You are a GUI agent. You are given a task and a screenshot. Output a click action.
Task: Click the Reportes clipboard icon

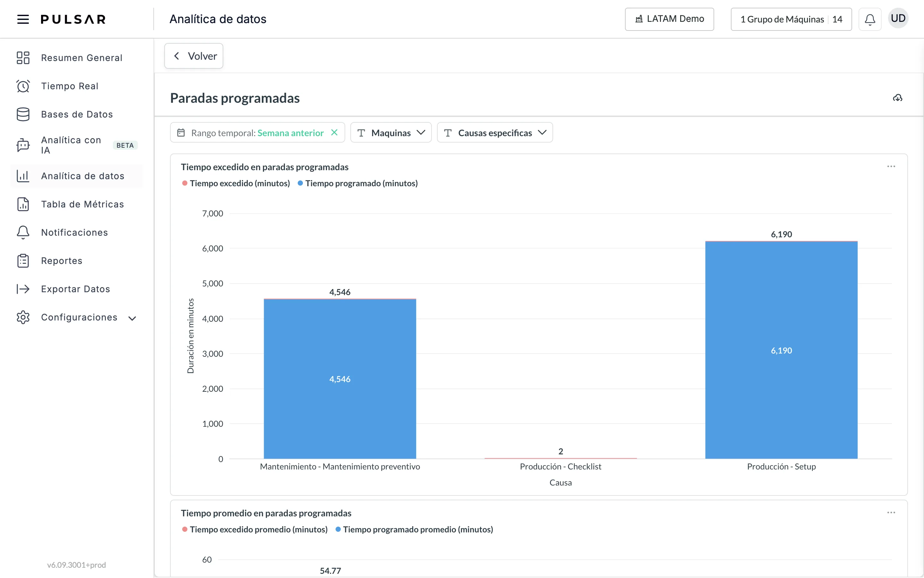[23, 261]
